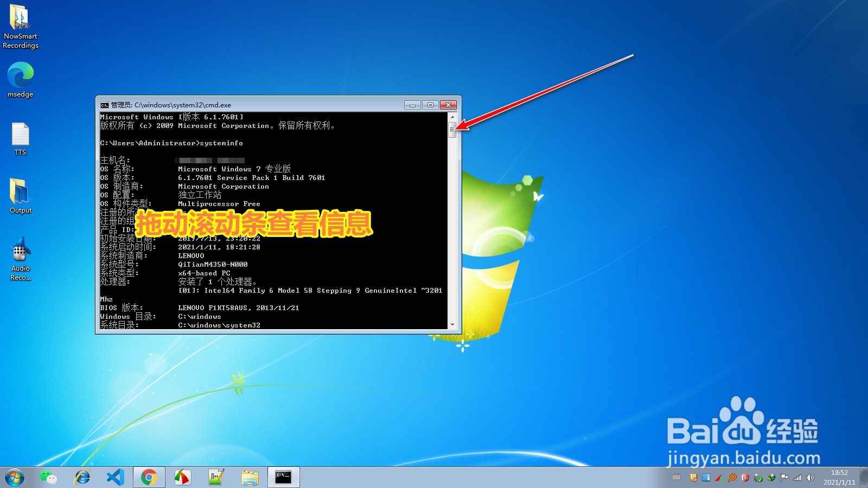Viewport: 868px width, 488px height.
Task: Click the 'systeminfo' command text
Action: (221, 143)
